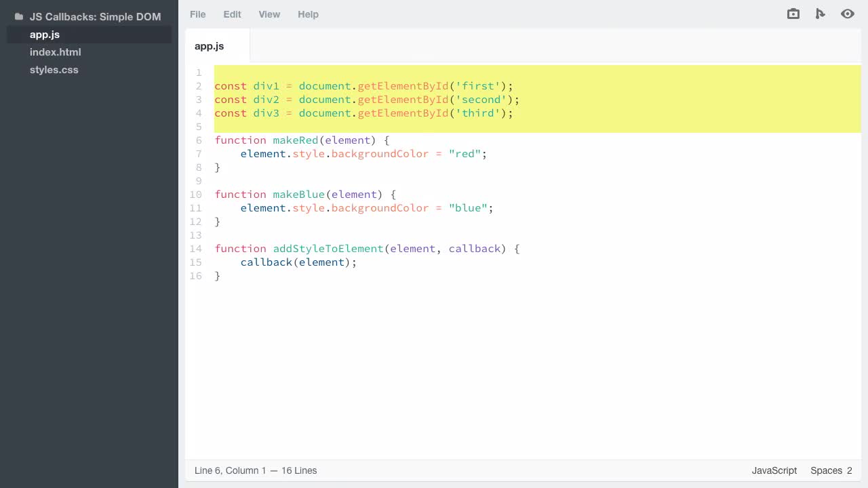Click the "blue" string on line 11
Image resolution: width=868 pixels, height=488 pixels.
pos(469,208)
